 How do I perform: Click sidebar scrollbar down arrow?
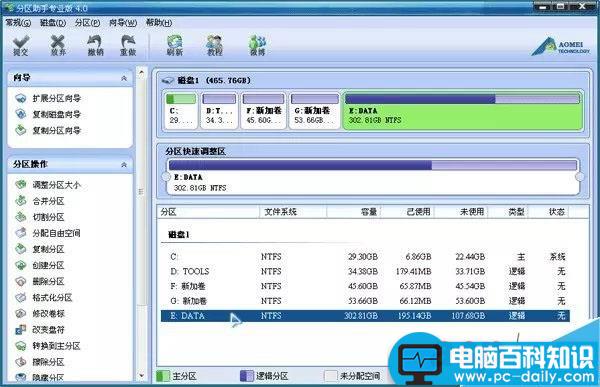click(x=142, y=376)
